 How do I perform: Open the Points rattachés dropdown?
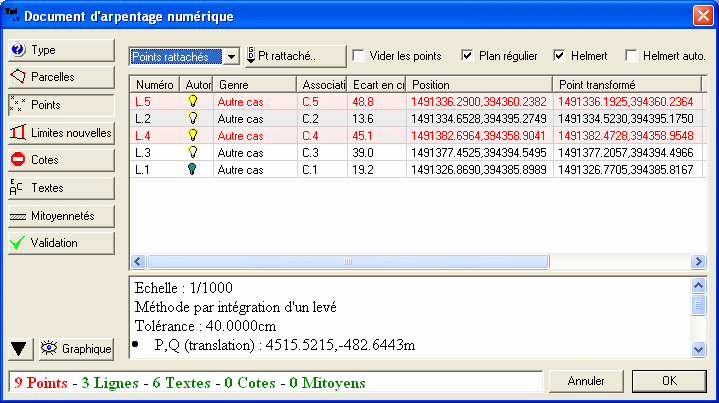[x=231, y=57]
